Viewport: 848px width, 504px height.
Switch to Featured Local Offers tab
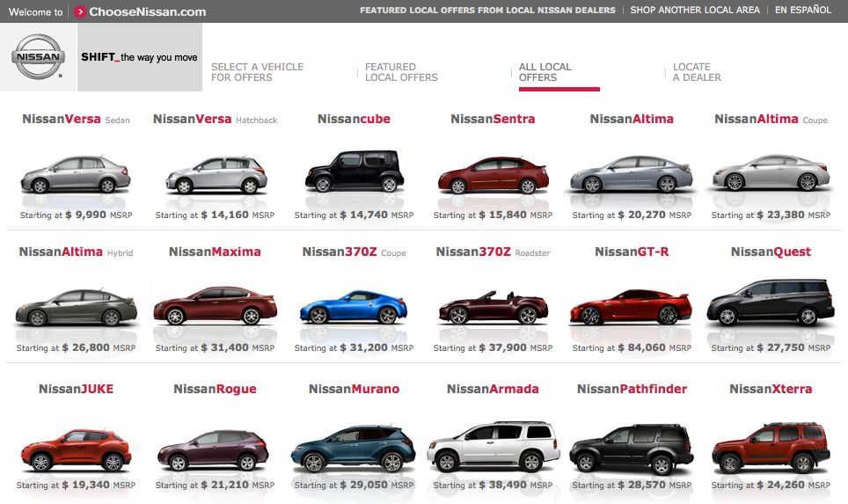[x=401, y=72]
